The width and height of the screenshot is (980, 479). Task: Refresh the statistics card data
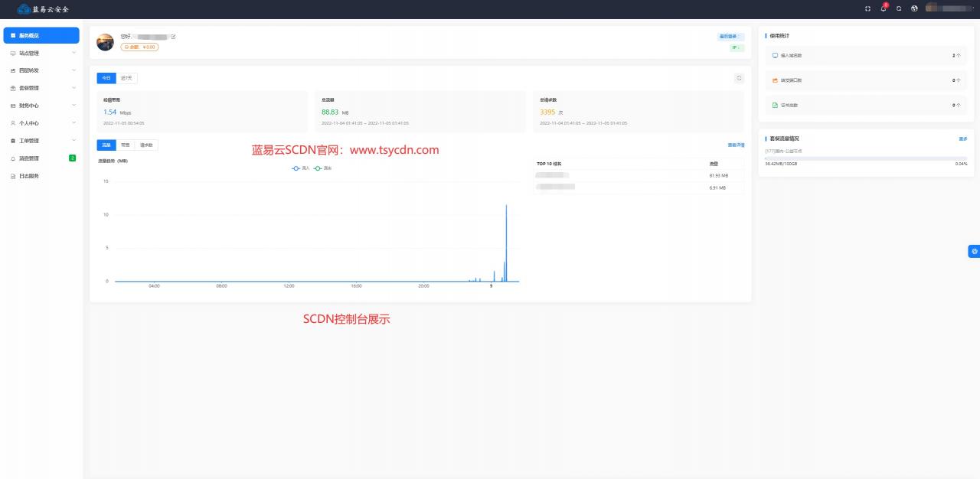click(x=739, y=78)
